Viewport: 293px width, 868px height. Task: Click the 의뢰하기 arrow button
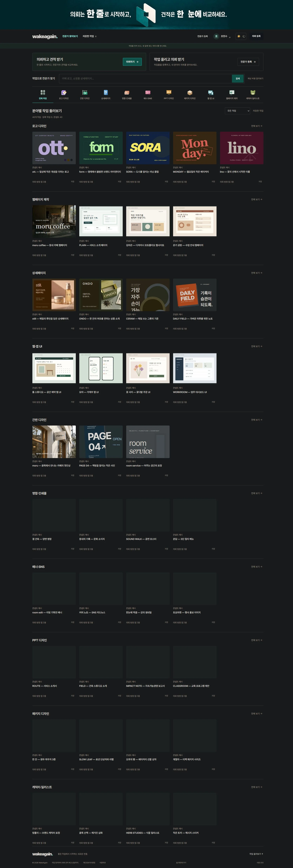pyautogui.click(x=132, y=62)
